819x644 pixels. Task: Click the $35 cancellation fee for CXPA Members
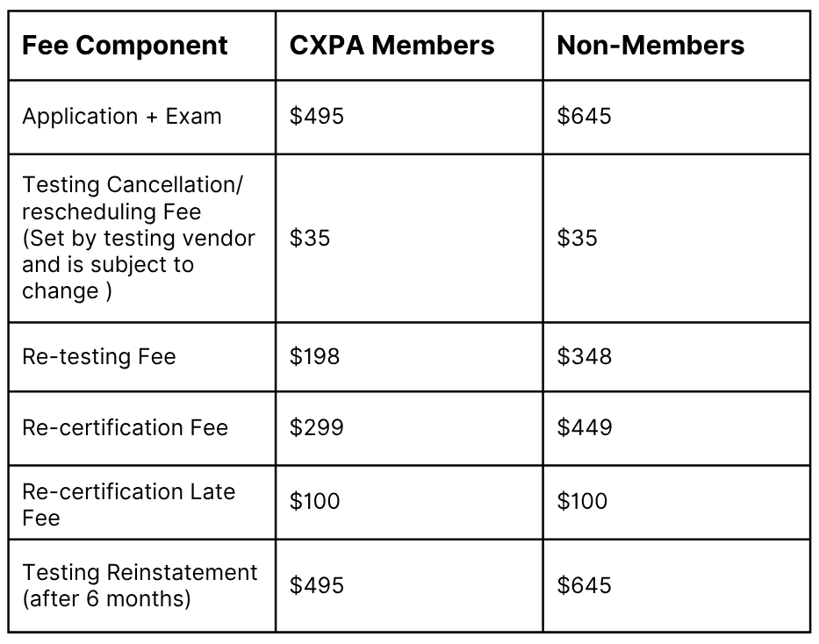[310, 238]
